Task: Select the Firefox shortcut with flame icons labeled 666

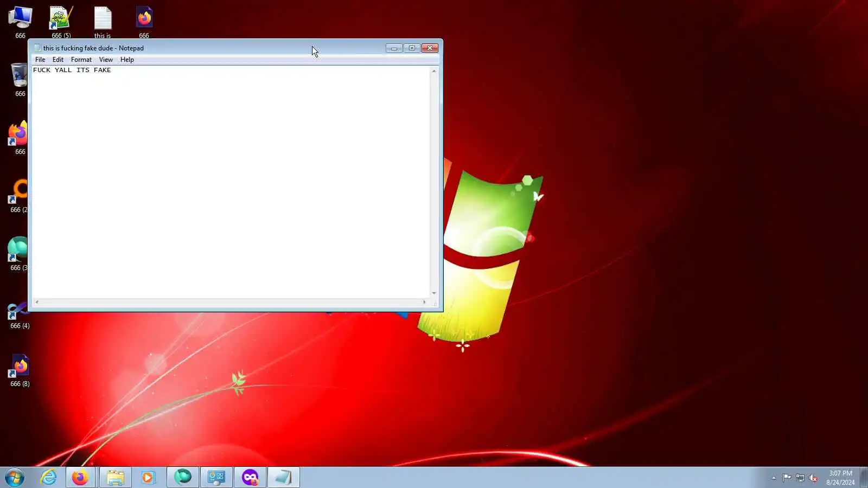Action: tap(18, 138)
